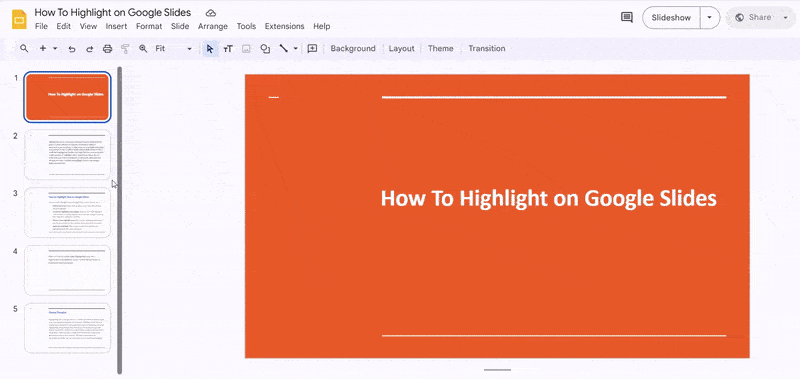The height and width of the screenshot is (379, 800).
Task: Select the Line tool icon
Action: [x=283, y=48]
